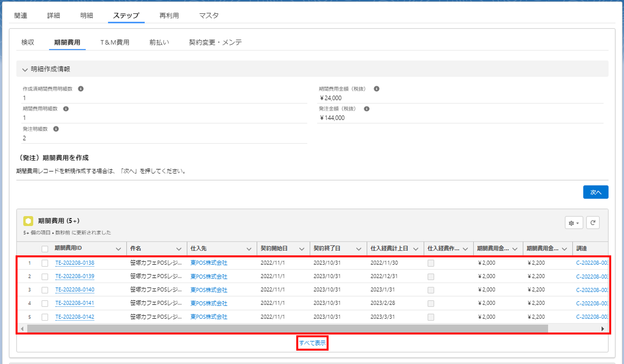Open info tooltip for 作成済期間費用明細数

pos(81,89)
